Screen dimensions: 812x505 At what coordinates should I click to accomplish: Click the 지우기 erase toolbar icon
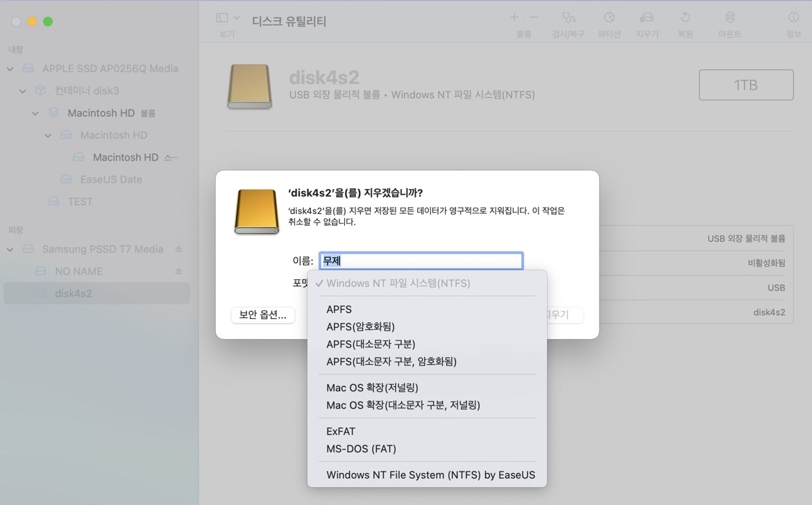click(x=647, y=17)
